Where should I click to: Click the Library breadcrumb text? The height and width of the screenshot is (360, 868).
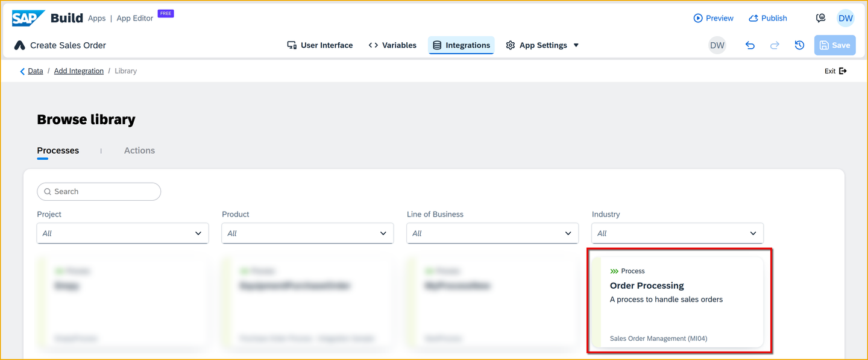125,71
